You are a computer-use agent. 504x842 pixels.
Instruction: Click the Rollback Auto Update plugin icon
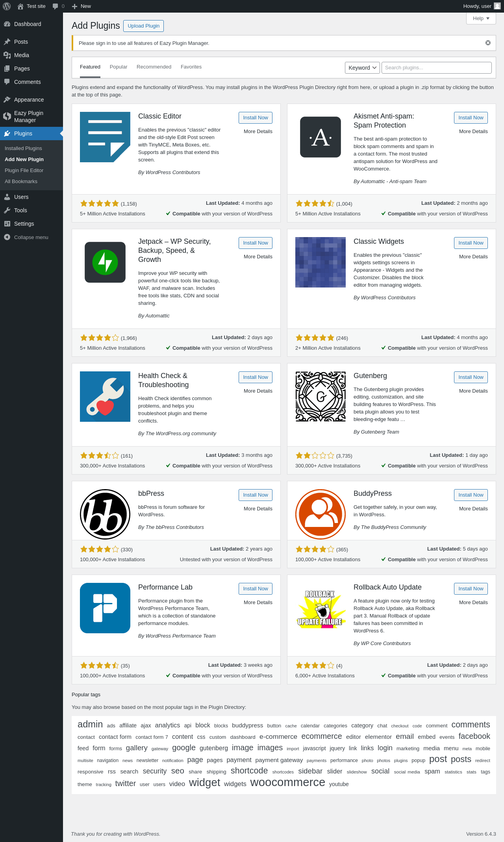point(321,608)
